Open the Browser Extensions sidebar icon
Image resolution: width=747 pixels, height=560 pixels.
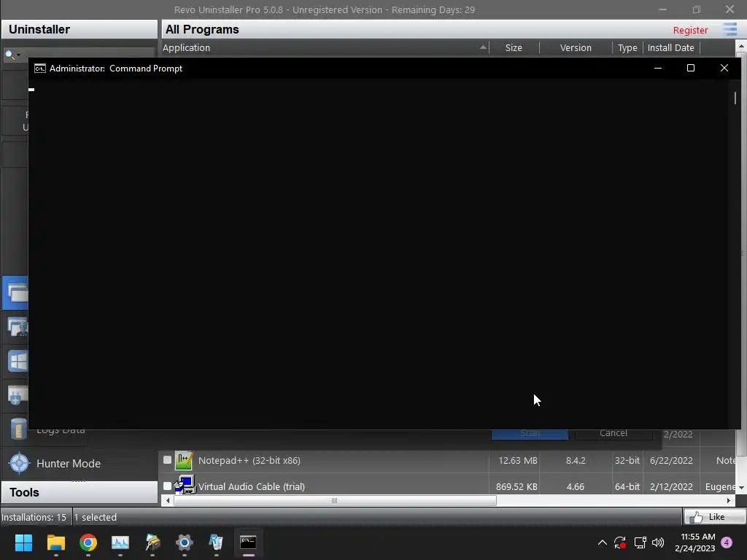[x=18, y=394]
